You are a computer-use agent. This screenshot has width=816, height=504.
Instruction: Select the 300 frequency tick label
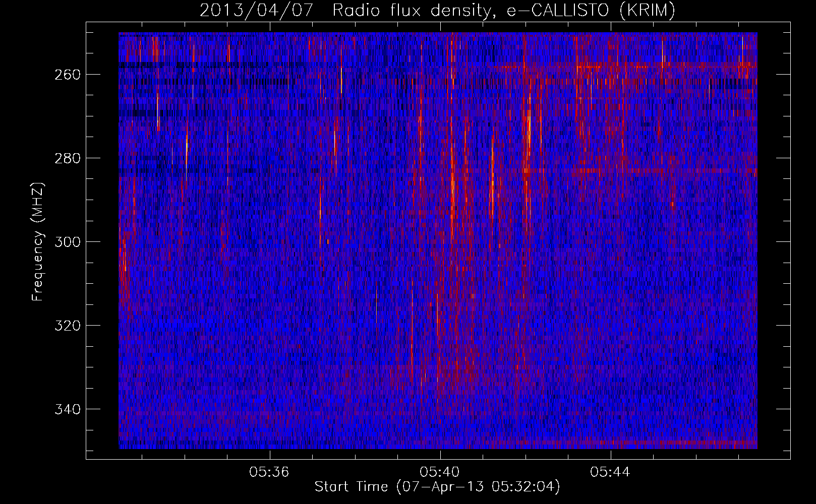(x=68, y=242)
